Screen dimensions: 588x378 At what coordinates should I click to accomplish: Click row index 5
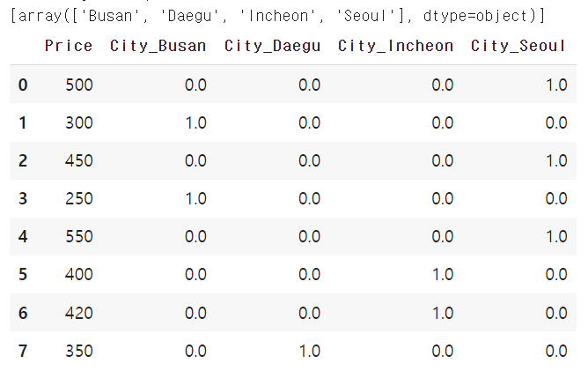click(23, 274)
